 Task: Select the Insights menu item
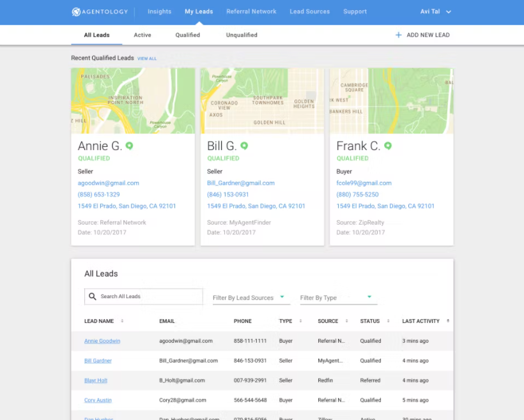159,11
